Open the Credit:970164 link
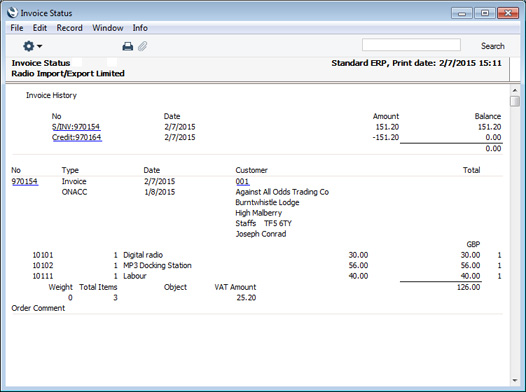This screenshot has width=526, height=392. pos(77,137)
